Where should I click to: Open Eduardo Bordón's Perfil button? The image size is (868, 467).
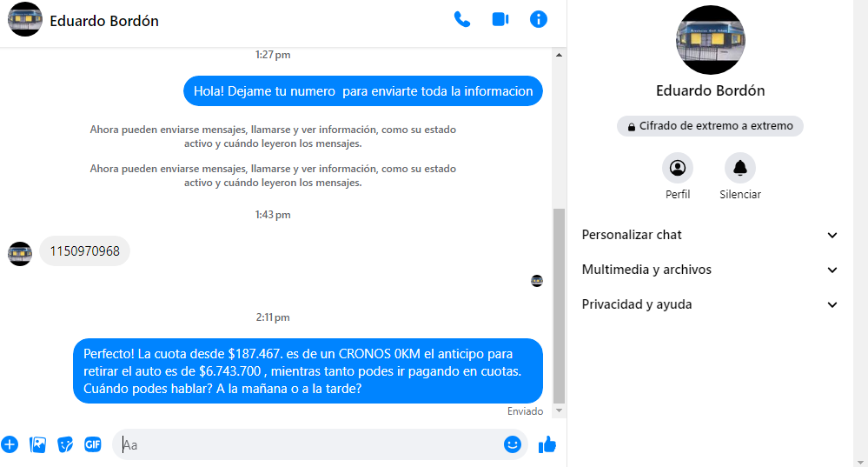tap(678, 168)
